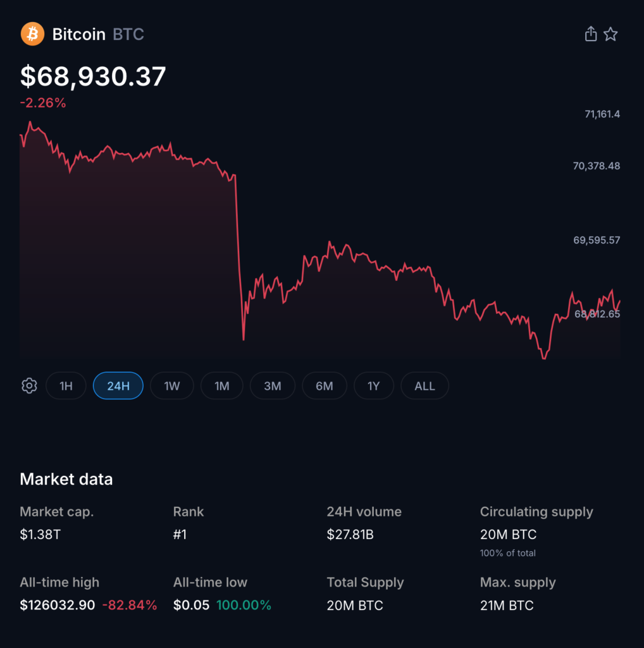Click the -2.26% change indicator

pyautogui.click(x=42, y=103)
